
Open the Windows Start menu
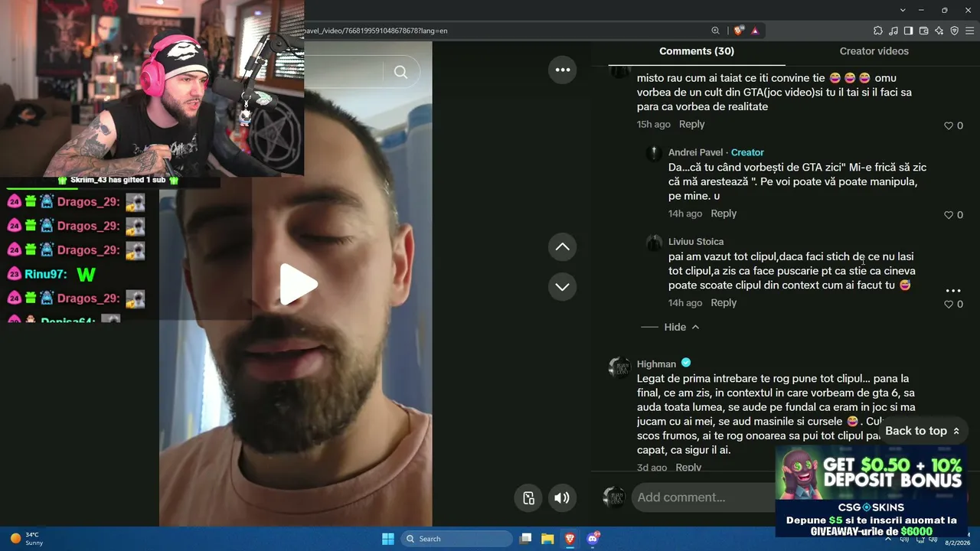[x=388, y=539]
